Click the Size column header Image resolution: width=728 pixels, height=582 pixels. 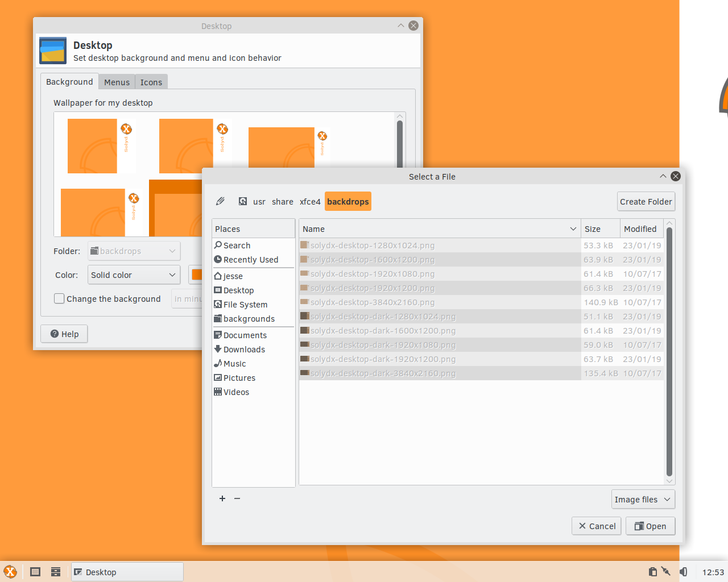point(600,228)
